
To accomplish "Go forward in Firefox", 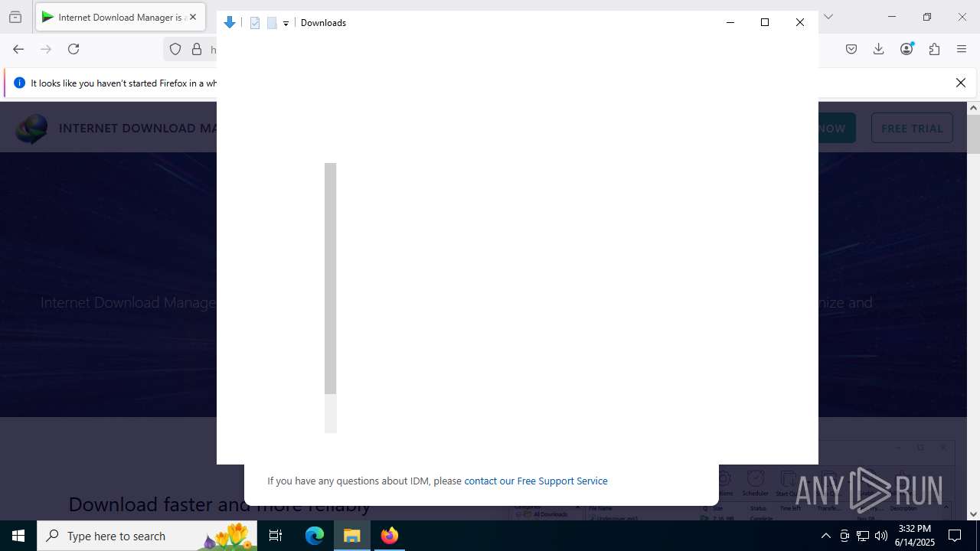I will click(x=46, y=49).
